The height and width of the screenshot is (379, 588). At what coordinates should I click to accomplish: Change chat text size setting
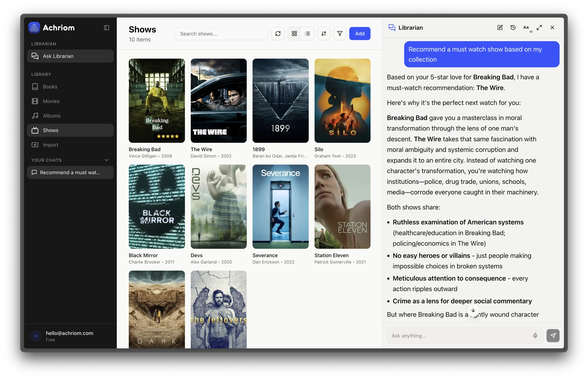click(x=527, y=28)
